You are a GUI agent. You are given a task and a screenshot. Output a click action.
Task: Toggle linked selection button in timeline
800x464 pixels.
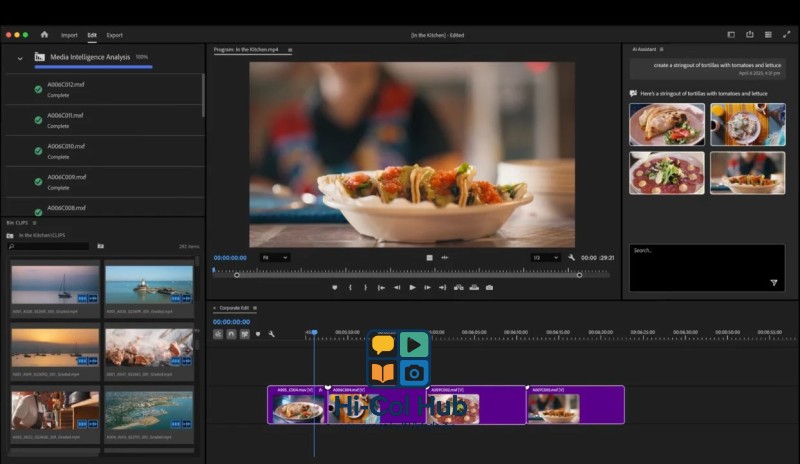tap(244, 334)
